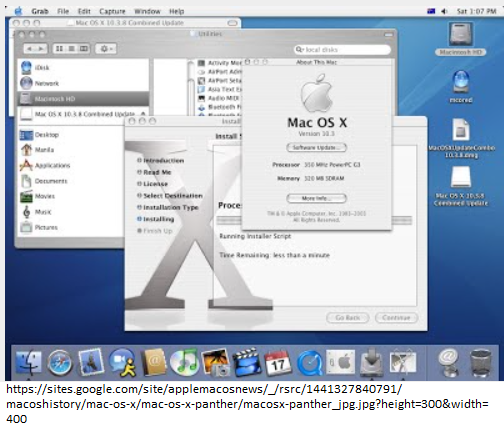504x426 pixels.
Task: Select Macintosh HD desktop drive icon
Action: coord(460,35)
